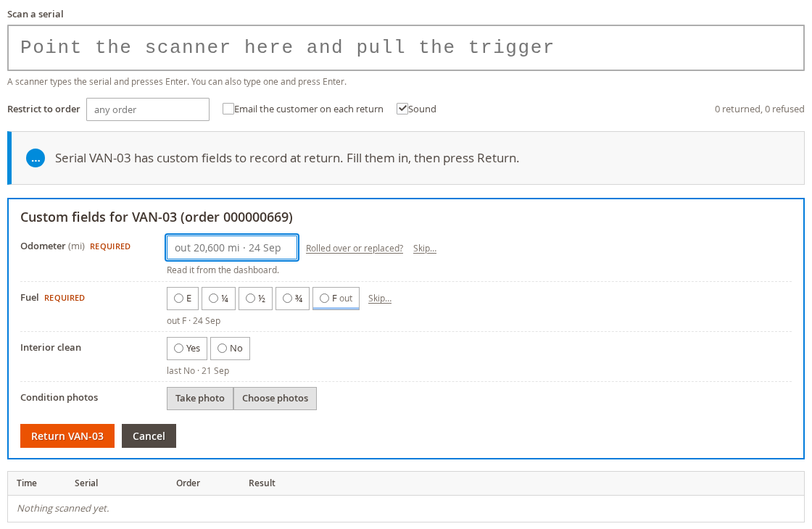Image resolution: width=812 pixels, height=529 pixels.
Task: Select fuel level ½
Action: (255, 298)
